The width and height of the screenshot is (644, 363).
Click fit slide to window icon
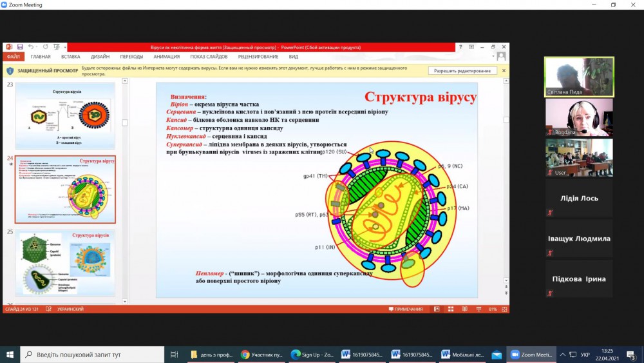[x=504, y=309]
